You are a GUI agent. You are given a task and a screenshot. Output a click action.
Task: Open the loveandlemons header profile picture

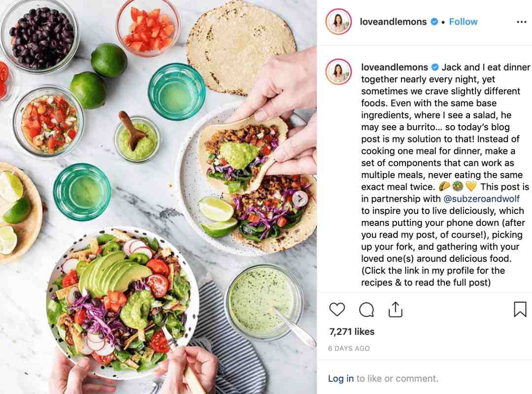(338, 22)
